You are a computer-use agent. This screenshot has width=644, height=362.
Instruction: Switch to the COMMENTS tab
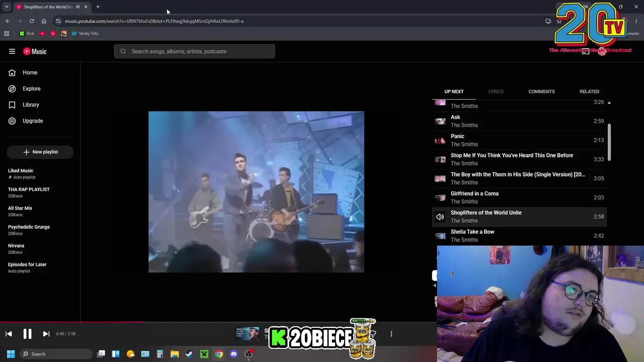[541, 92]
